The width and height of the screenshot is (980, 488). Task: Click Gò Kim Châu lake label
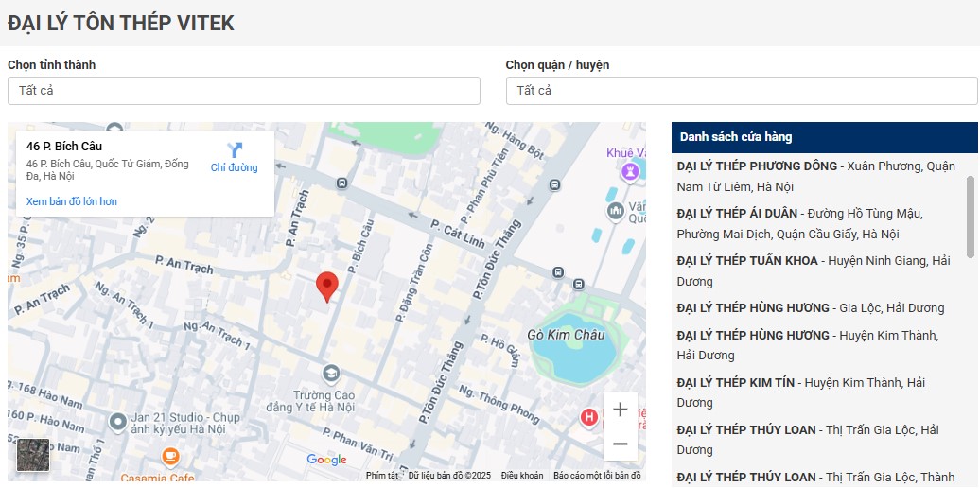coord(567,335)
